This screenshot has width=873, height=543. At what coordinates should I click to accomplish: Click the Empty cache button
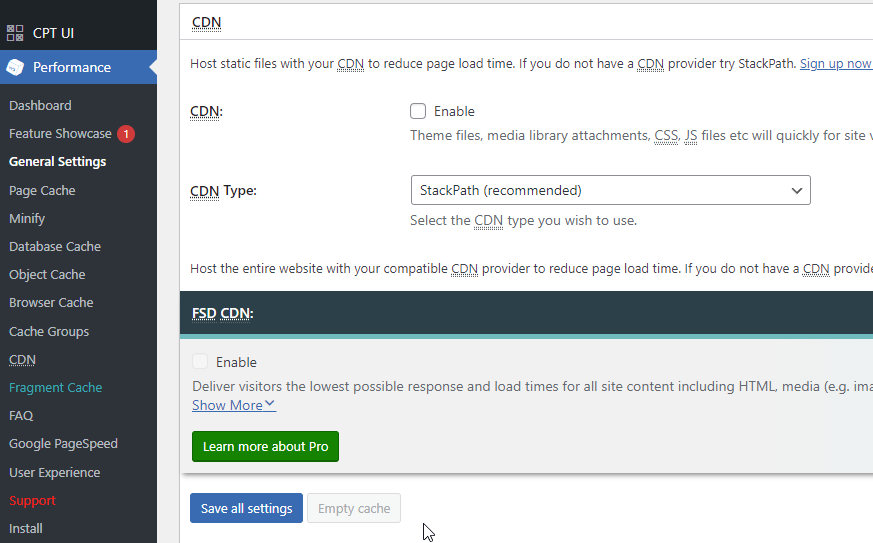click(354, 508)
